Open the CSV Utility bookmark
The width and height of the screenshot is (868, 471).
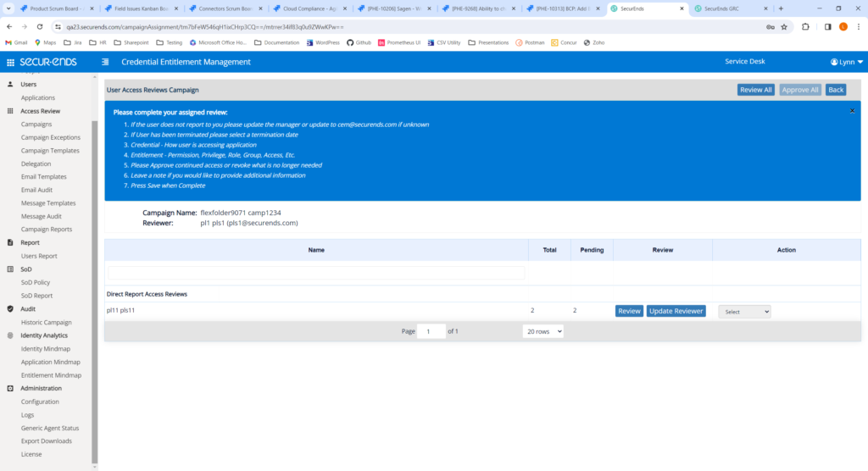(444, 42)
